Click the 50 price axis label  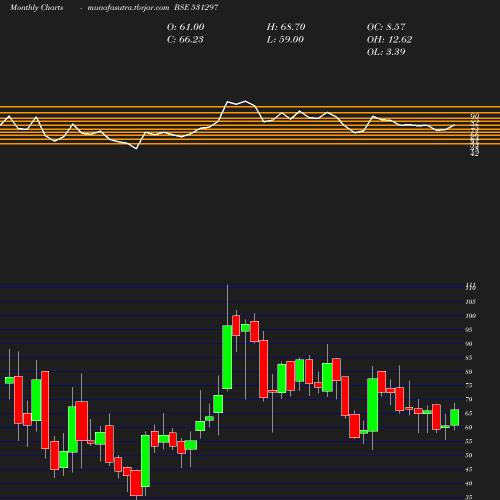pos(469,455)
